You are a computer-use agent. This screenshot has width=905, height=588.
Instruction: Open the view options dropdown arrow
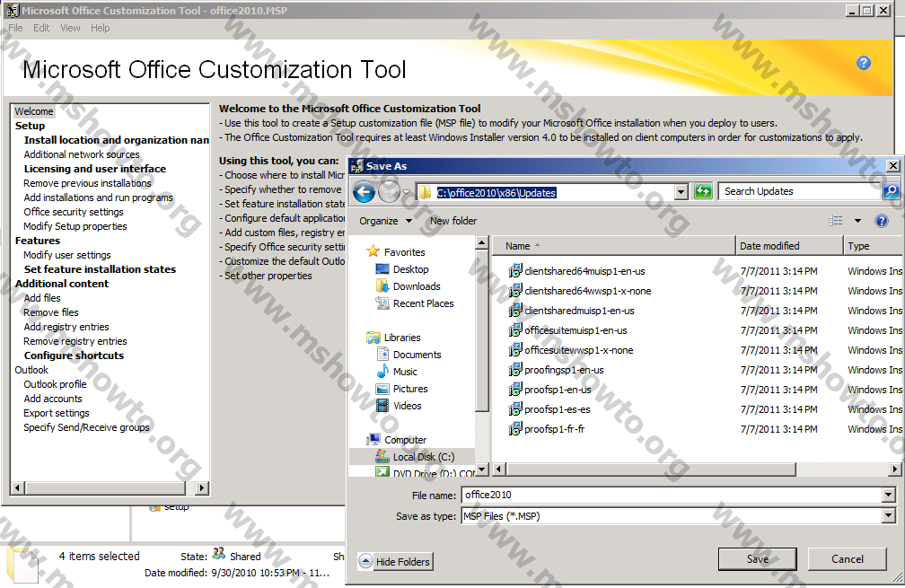pos(857,221)
